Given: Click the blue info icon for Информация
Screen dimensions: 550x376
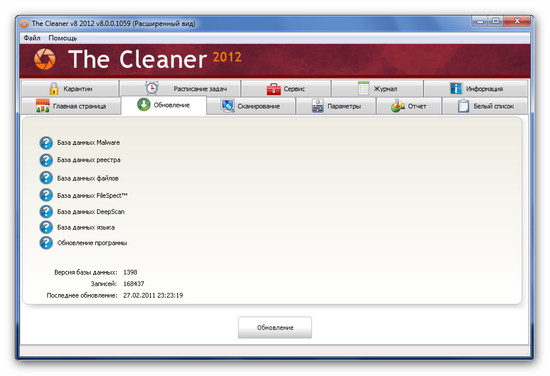Looking at the screenshot, I should coord(456,88).
